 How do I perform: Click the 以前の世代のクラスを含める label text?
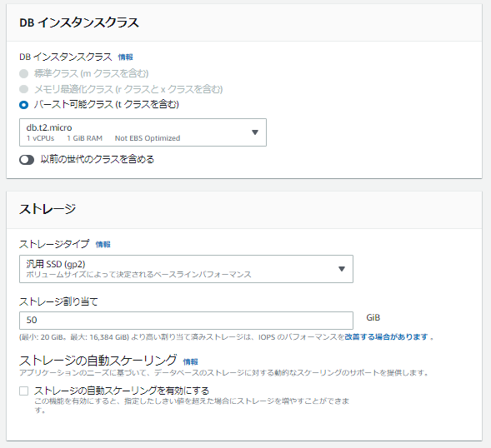coord(98,160)
